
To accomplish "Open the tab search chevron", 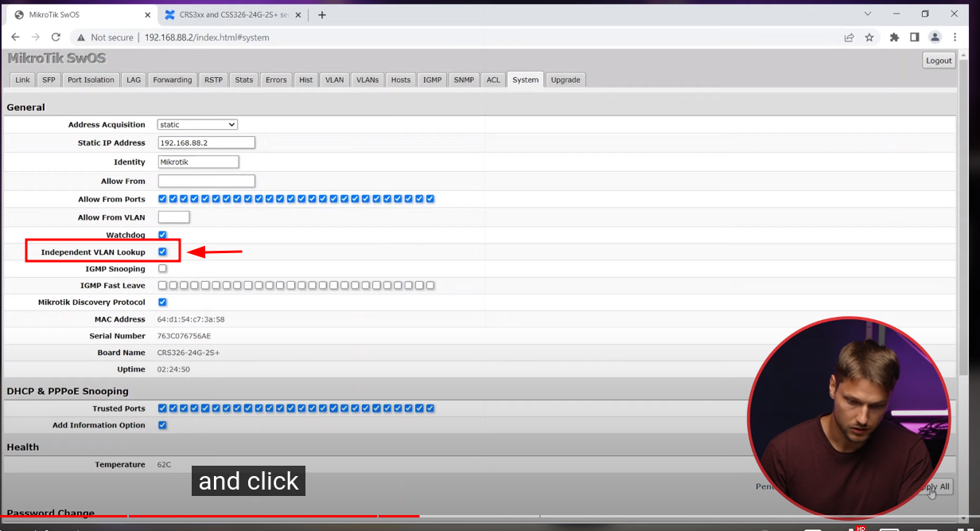I will point(867,14).
